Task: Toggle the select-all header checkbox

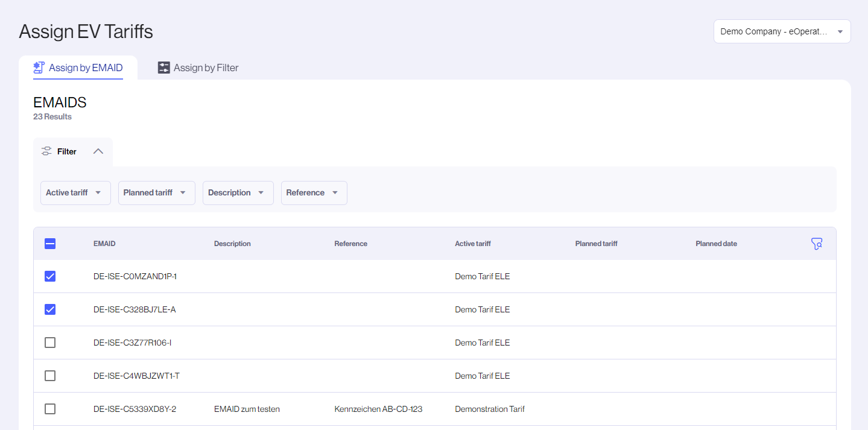Action: [x=50, y=244]
